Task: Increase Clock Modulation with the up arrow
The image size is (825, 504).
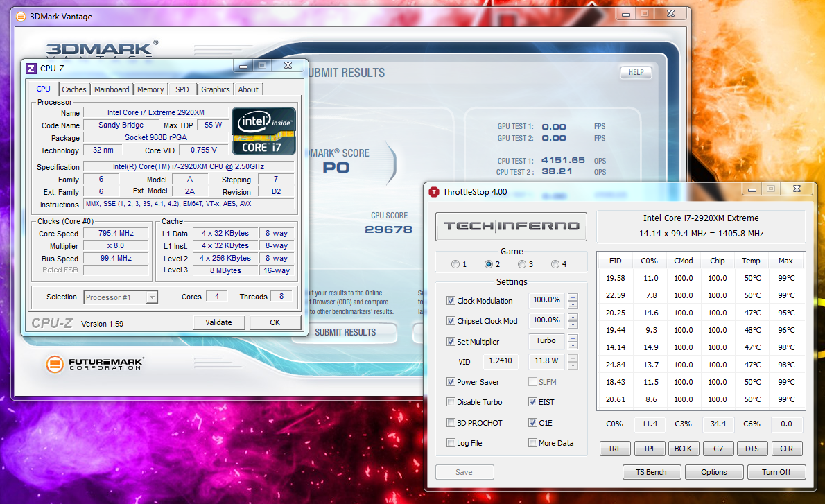Action: (x=573, y=297)
